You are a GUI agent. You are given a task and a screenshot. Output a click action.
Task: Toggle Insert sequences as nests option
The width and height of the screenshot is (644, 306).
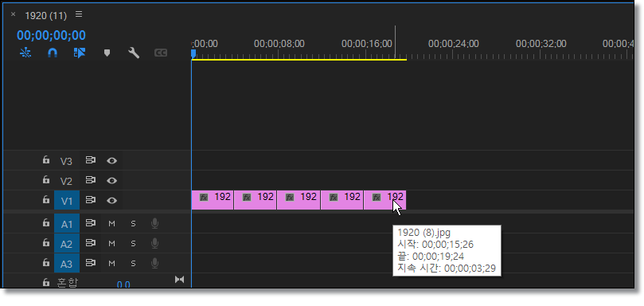[25, 53]
